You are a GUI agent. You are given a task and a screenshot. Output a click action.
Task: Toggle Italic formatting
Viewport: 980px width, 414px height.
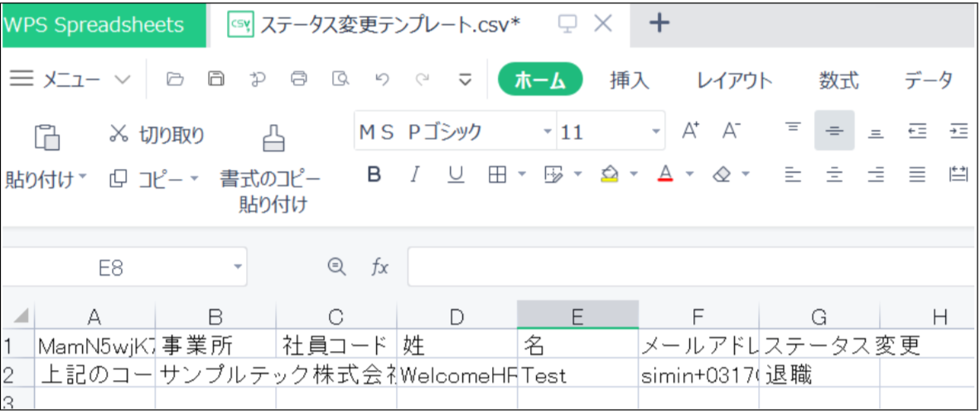click(413, 175)
